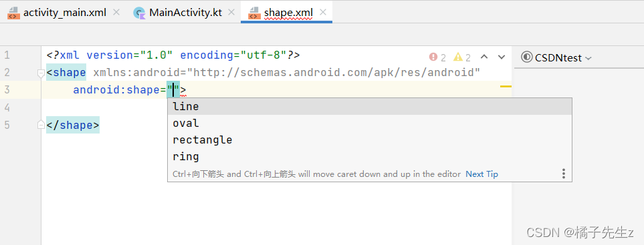Go to previous highlighted error arrow
644x245 pixels.
(x=484, y=57)
